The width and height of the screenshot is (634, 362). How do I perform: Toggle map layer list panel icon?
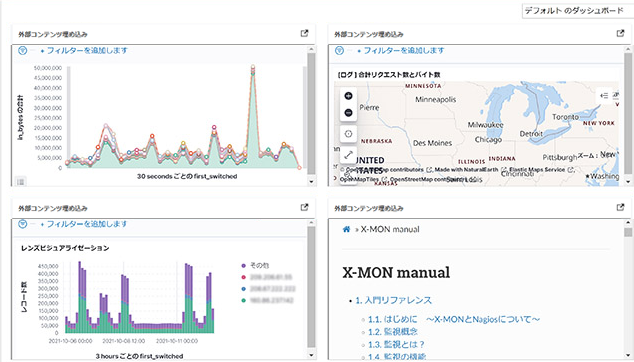pos(604,96)
